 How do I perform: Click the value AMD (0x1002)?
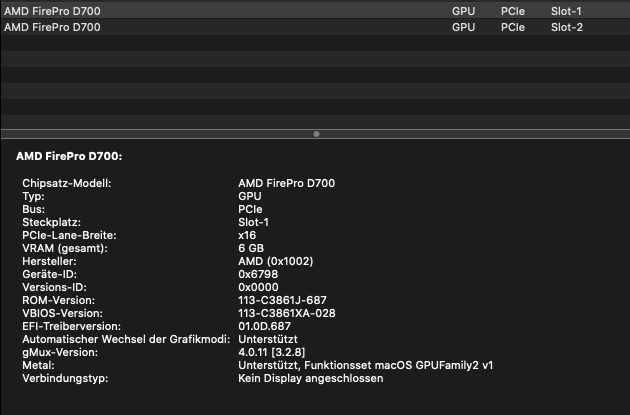(x=276, y=261)
